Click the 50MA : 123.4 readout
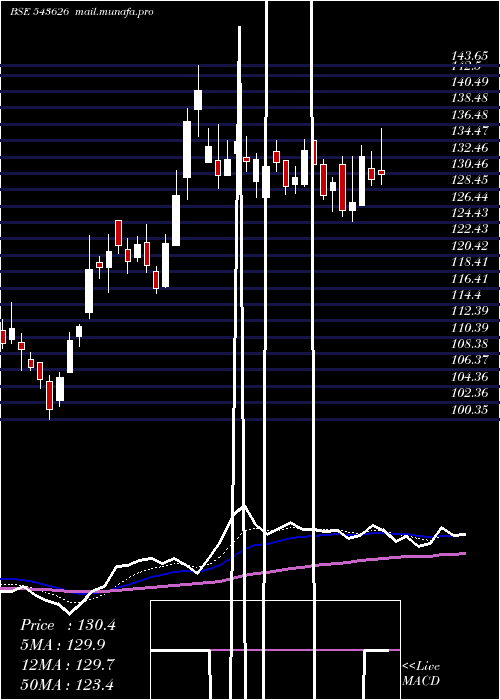Screen dimensions: 500x700 (67, 684)
